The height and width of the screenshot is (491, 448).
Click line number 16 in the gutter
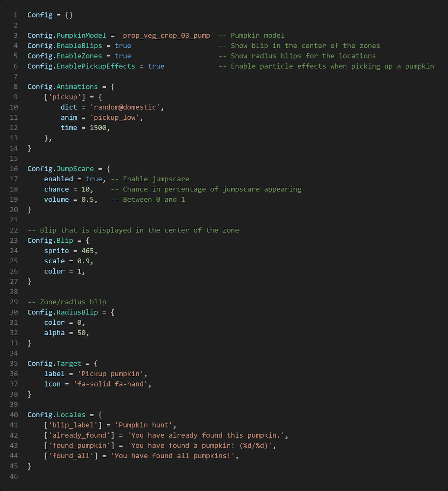(14, 169)
